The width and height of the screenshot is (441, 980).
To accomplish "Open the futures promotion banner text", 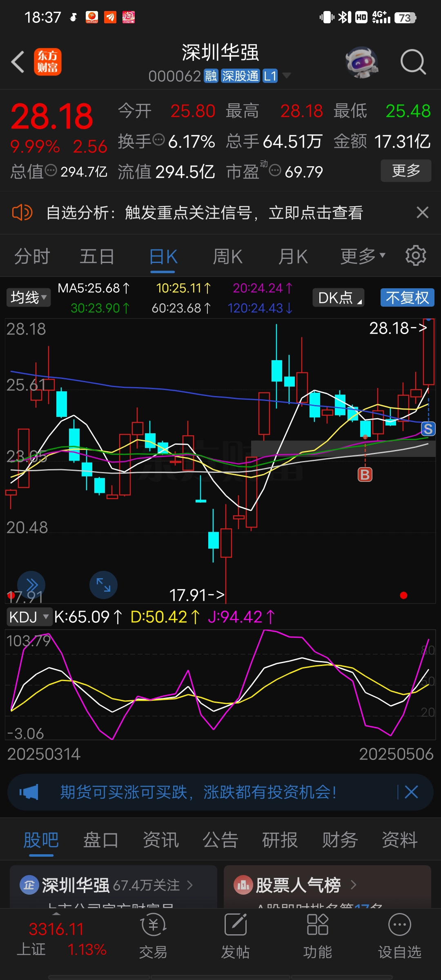I will click(x=198, y=792).
